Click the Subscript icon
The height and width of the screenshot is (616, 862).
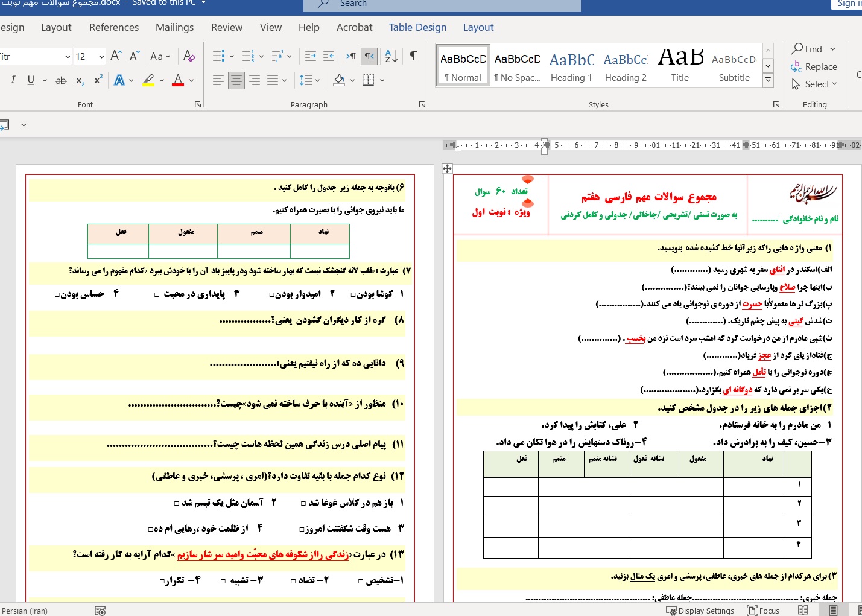(80, 80)
